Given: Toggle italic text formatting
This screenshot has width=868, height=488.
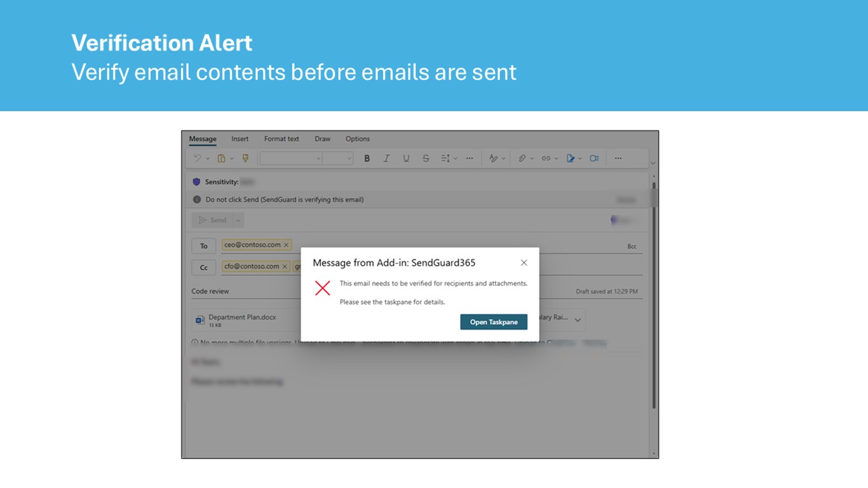Looking at the screenshot, I should point(386,158).
